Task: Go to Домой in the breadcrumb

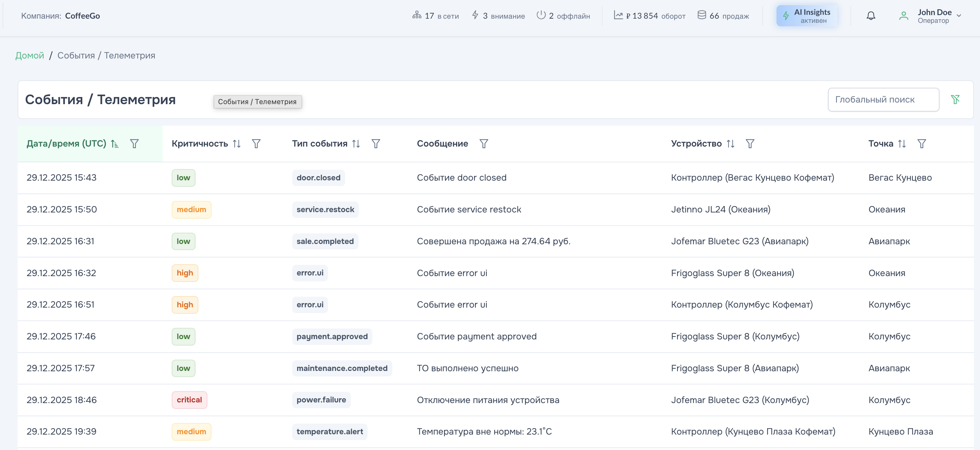Action: (30, 56)
